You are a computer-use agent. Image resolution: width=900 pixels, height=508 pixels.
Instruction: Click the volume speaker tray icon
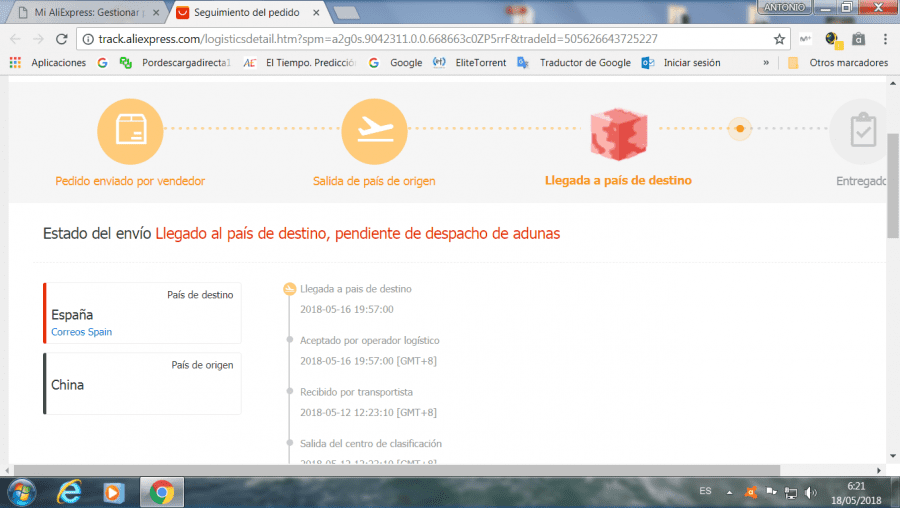point(810,493)
